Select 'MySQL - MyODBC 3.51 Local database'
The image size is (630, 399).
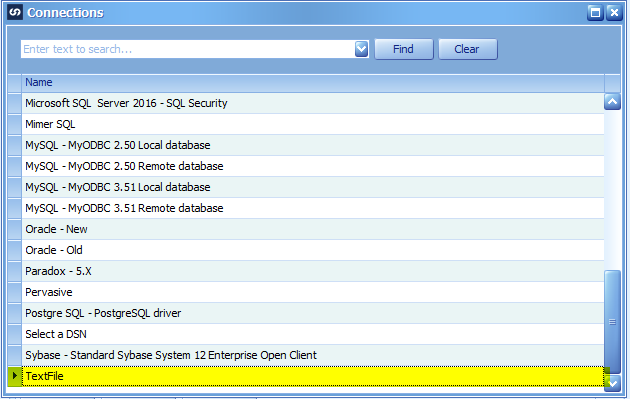point(313,187)
